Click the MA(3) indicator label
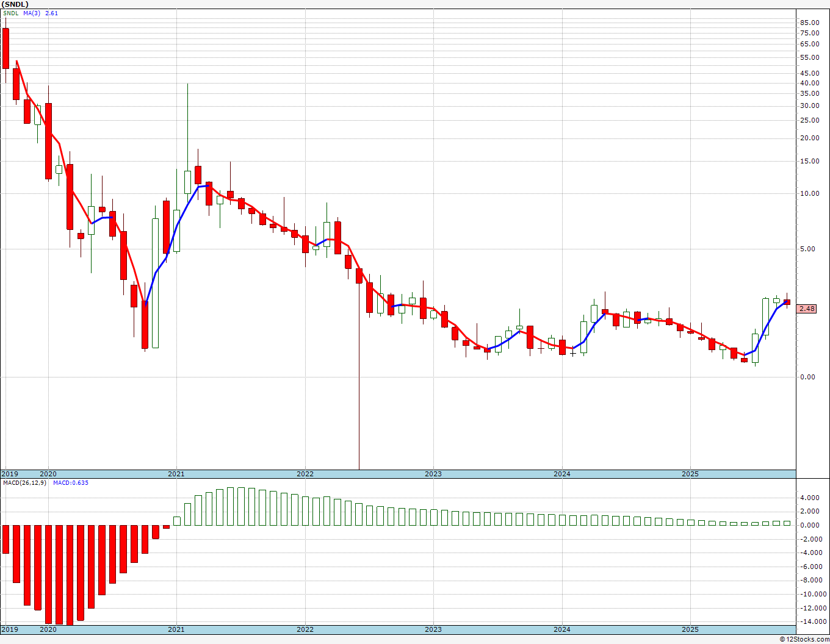The width and height of the screenshot is (830, 644). click(x=32, y=13)
